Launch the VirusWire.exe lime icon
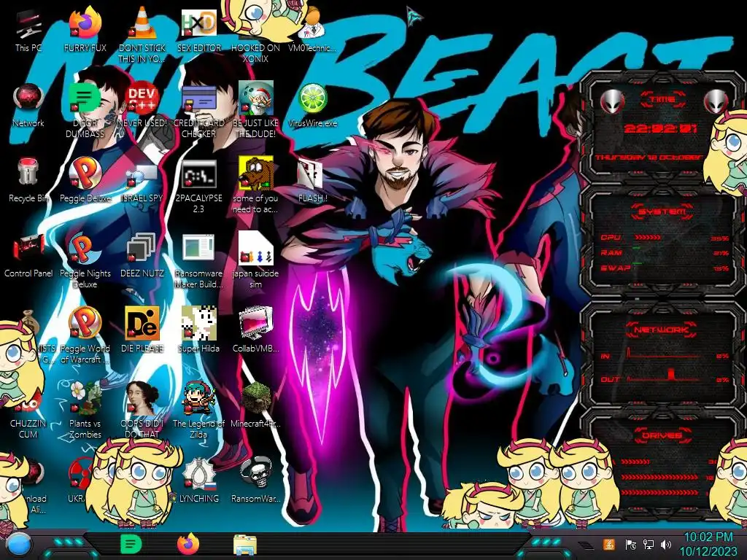Image resolution: width=747 pixels, height=560 pixels. (312, 106)
